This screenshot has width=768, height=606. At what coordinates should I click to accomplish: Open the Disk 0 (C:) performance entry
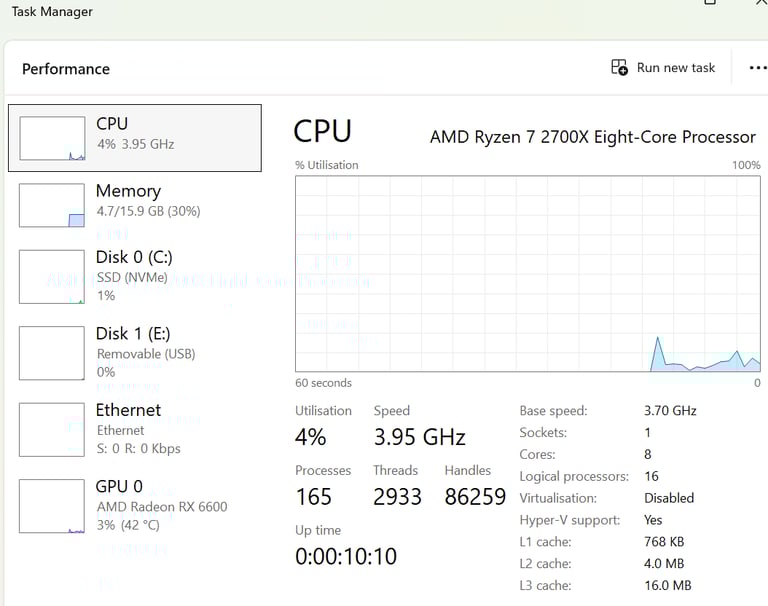(135, 276)
